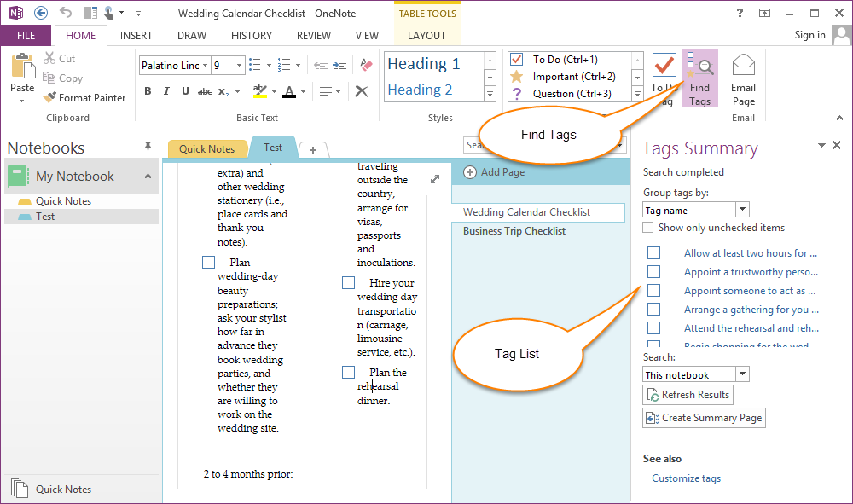This screenshot has height=504, width=853.
Task: Click the font color A button
Action: pos(289,91)
